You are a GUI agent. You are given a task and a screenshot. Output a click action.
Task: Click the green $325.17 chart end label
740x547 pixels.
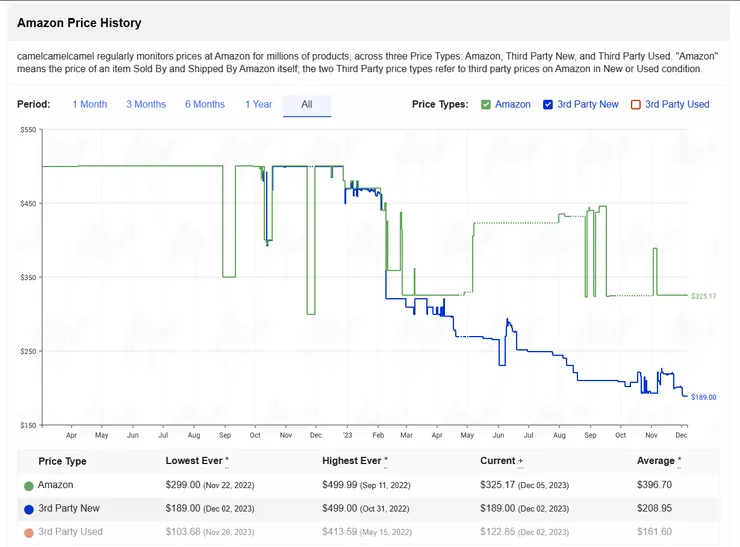703,296
